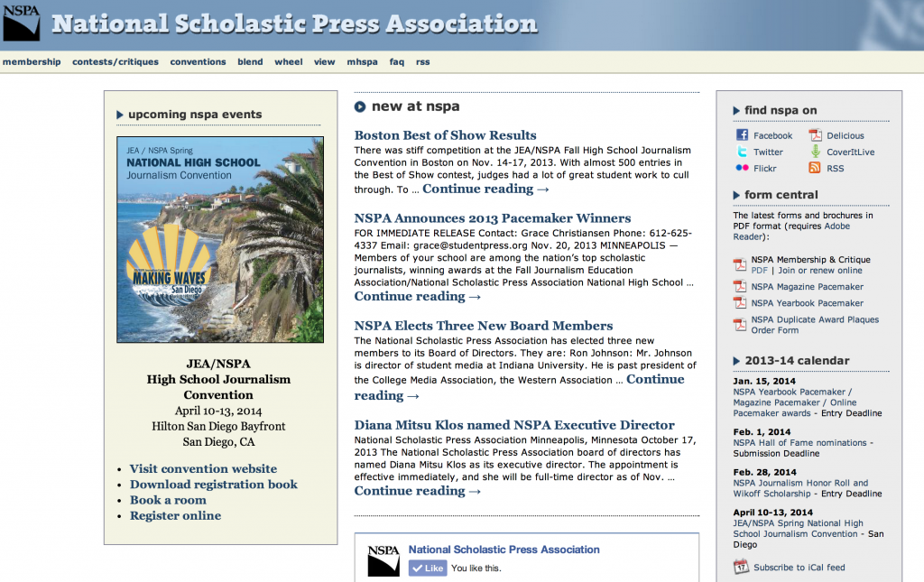Open the wheel navigation item

[x=289, y=62]
